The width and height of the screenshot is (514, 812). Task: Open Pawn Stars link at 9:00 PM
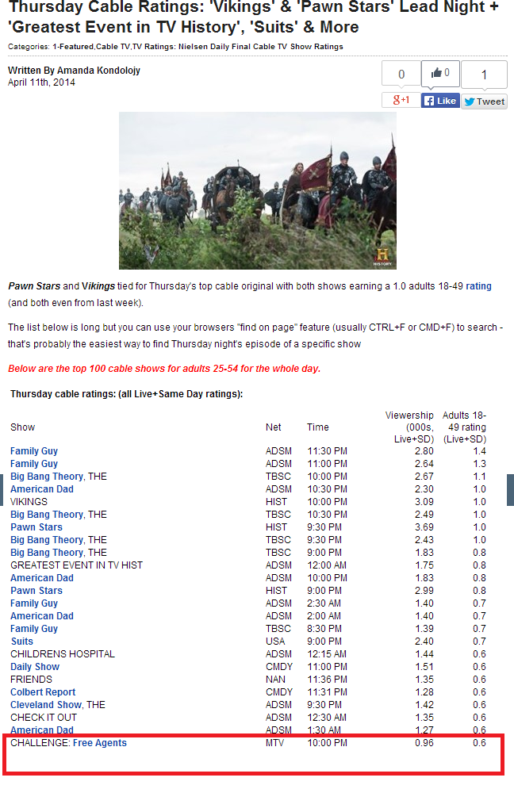pyautogui.click(x=36, y=590)
